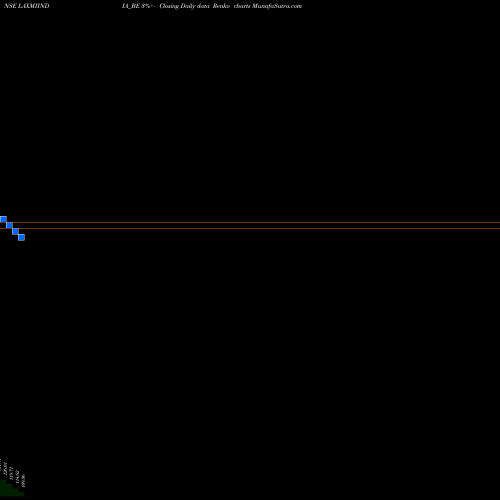The height and width of the screenshot is (500, 500).
Task: Select the lowest blue Renko brick
Action: [21, 237]
